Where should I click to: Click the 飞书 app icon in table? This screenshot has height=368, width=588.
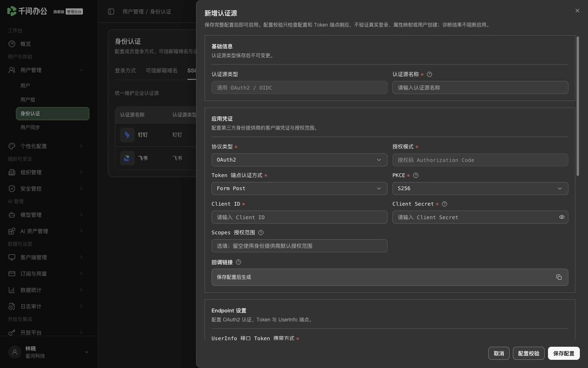[x=127, y=158]
